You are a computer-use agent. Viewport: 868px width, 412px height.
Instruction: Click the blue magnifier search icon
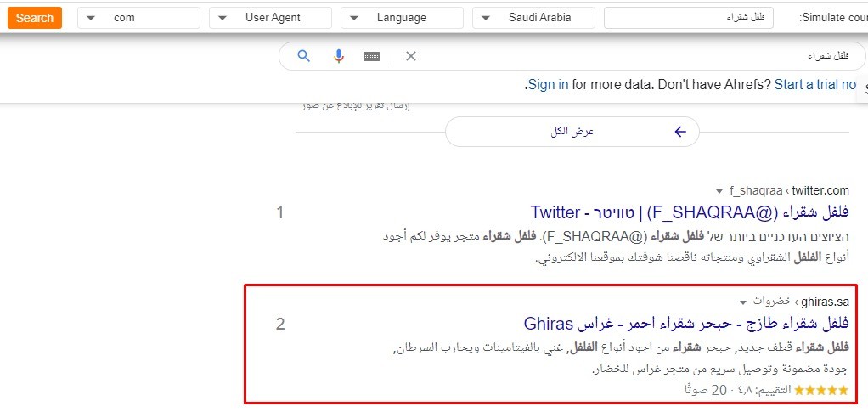(x=303, y=56)
